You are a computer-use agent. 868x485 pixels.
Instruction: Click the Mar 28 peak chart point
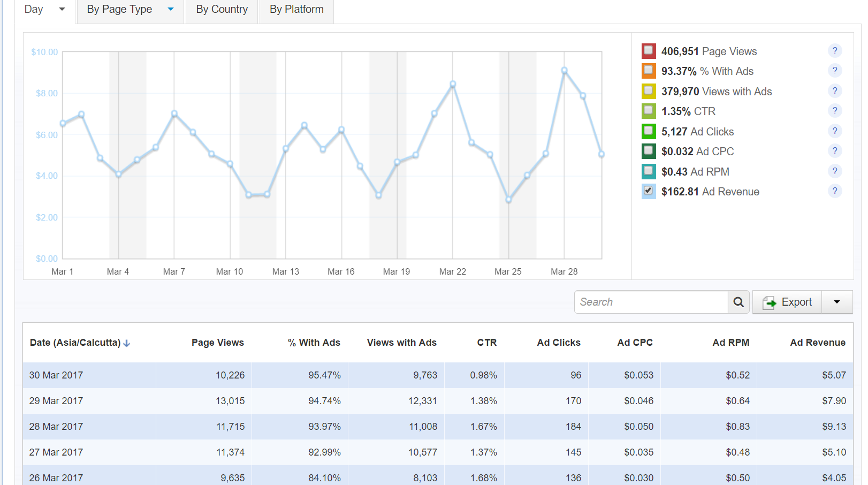[564, 71]
